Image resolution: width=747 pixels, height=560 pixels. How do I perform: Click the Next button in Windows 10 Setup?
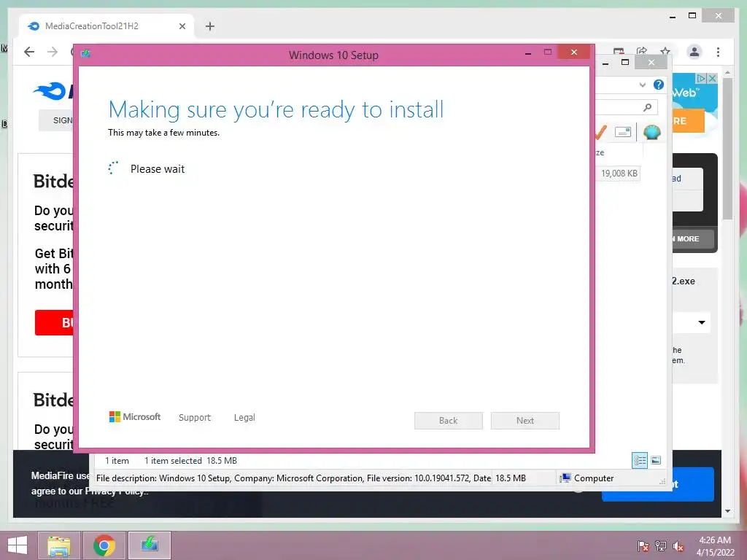tap(525, 421)
